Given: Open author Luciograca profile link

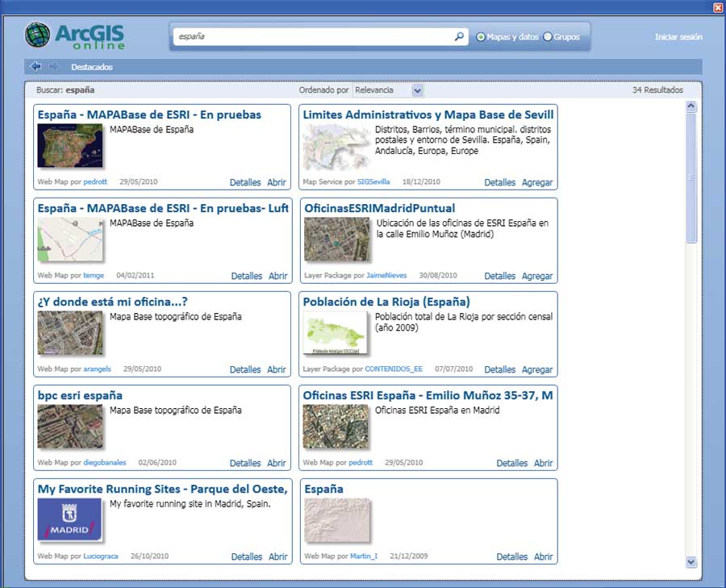Looking at the screenshot, I should 101,556.
